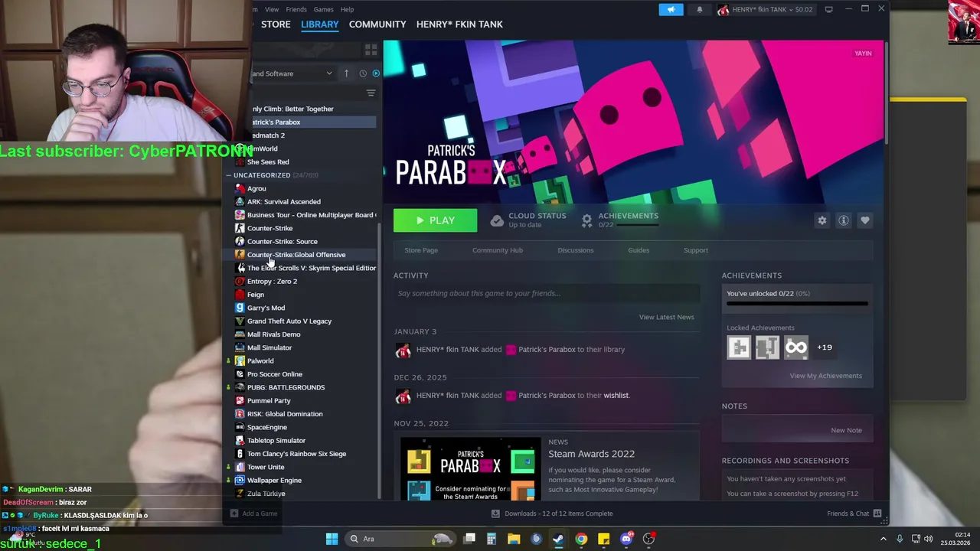Open the Steam notifications bell
Screen dimensions: 980x551
pyautogui.click(x=700, y=9)
